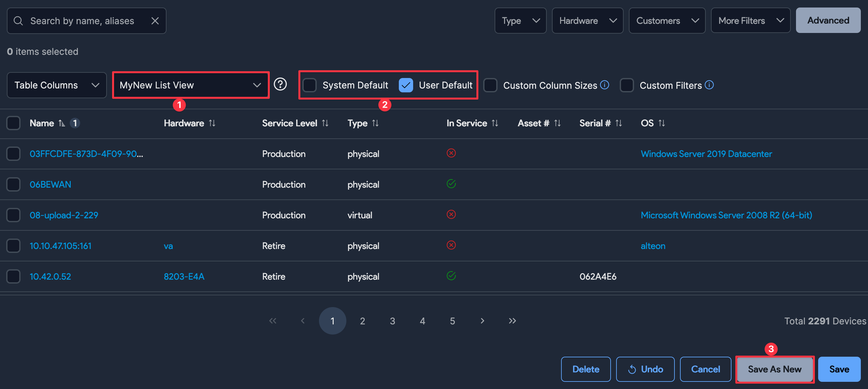868x389 pixels.
Task: Open the Table Columns dropdown
Action: coord(56,85)
